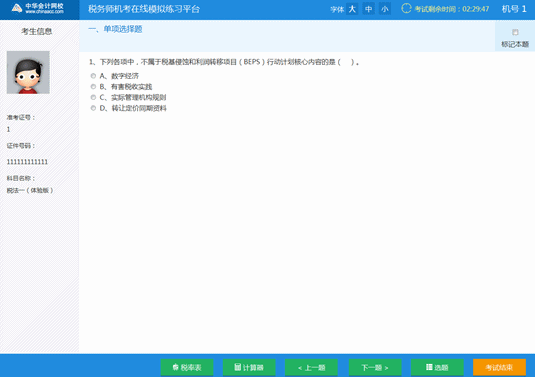Click the orange 考试结束 button
Screen dimensions: 535x377
click(499, 367)
